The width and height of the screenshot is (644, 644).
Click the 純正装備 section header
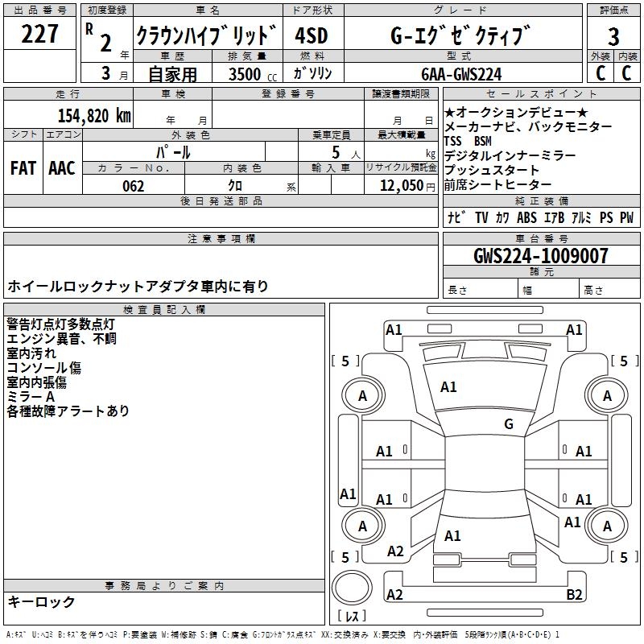pyautogui.click(x=542, y=200)
